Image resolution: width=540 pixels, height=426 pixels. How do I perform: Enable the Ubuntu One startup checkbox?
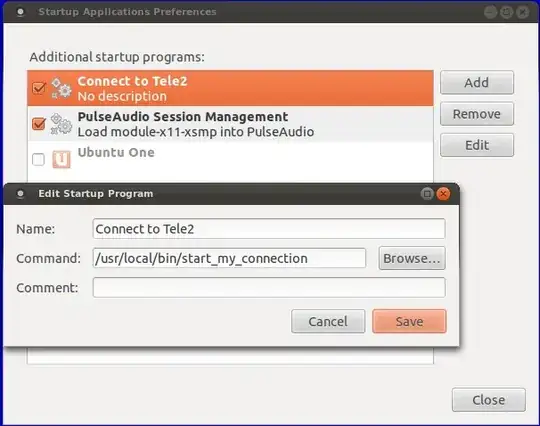coord(38,159)
